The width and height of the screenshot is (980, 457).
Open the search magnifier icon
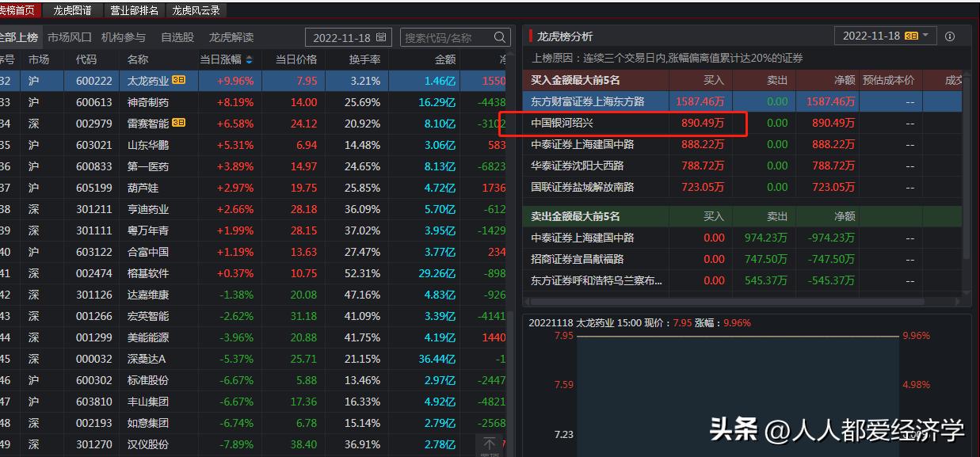[499, 36]
